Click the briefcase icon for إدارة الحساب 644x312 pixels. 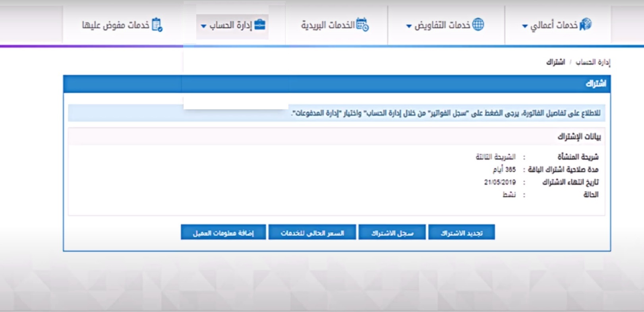pyautogui.click(x=260, y=25)
